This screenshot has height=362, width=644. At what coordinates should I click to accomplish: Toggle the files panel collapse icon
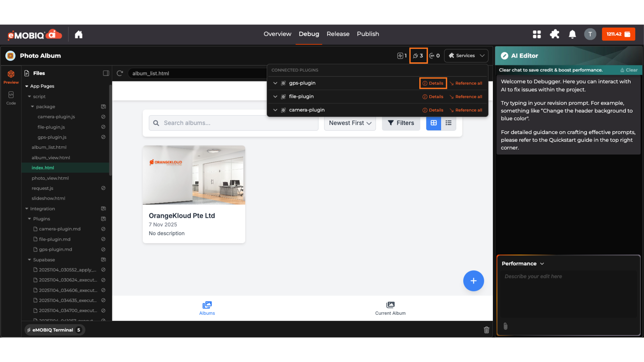tap(106, 73)
